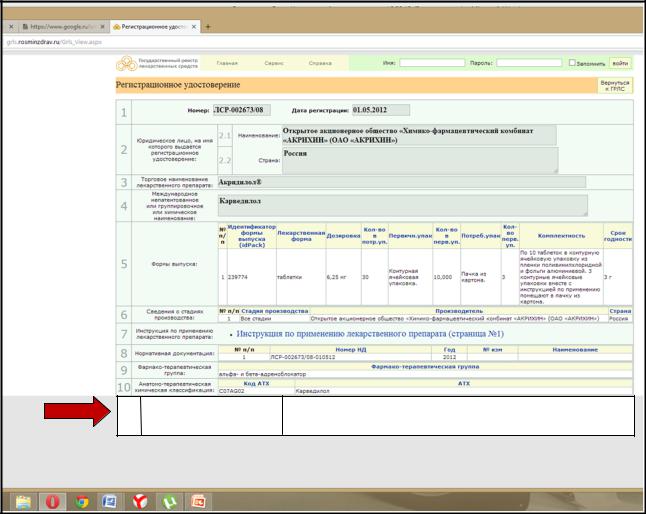Click the Наименование field with ОАО «АКРИХИН»
This screenshot has width=646, height=514.
coord(419,136)
